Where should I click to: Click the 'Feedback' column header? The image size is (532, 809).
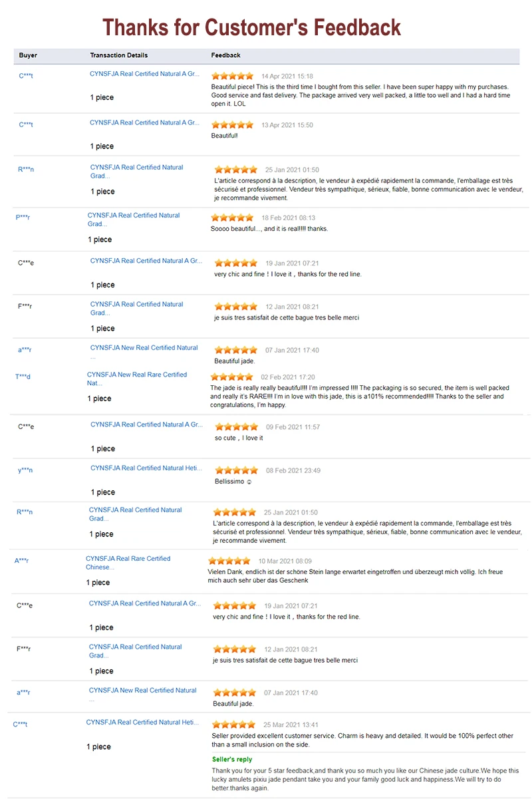[225, 55]
